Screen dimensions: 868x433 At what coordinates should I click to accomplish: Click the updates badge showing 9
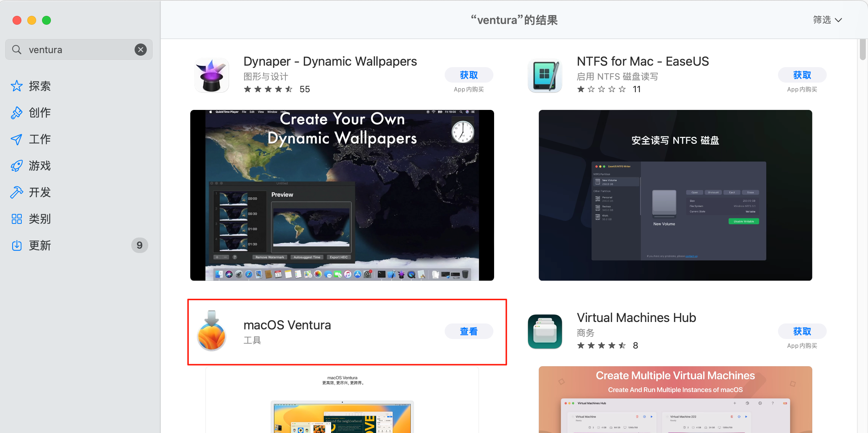(x=139, y=245)
